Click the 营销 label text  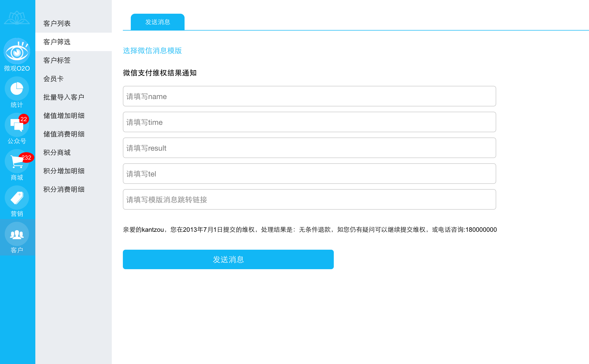(17, 214)
